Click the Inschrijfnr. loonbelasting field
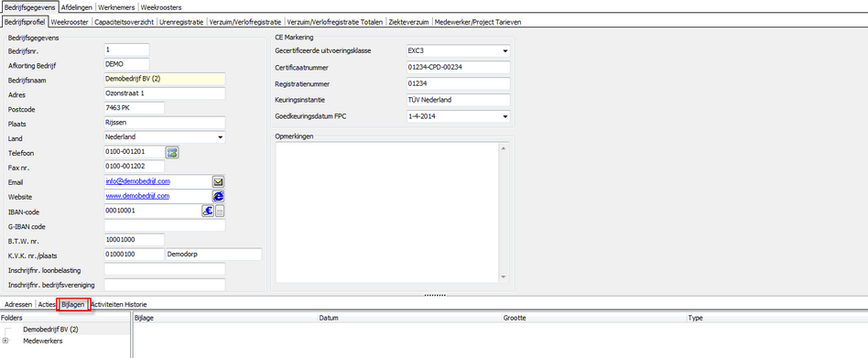This screenshot has width=868, height=358. pos(165,269)
